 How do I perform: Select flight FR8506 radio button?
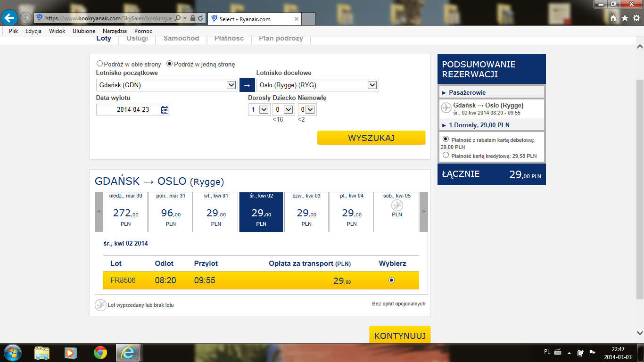point(391,280)
